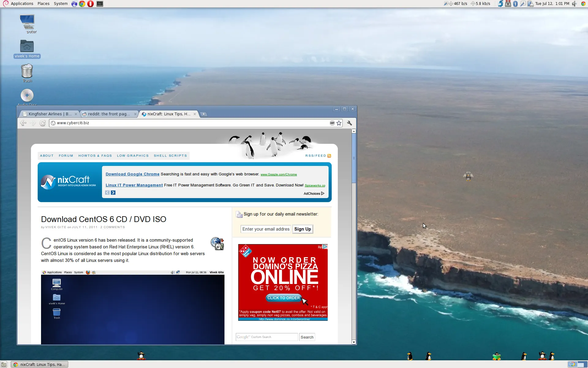This screenshot has height=368, width=588.
Task: Open the Places menu
Action: [43, 4]
